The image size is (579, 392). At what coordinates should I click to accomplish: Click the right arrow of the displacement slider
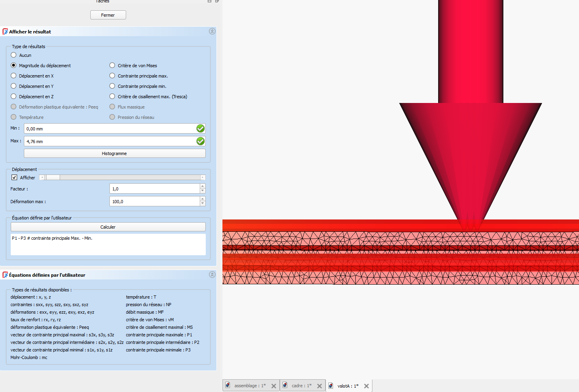coord(203,178)
